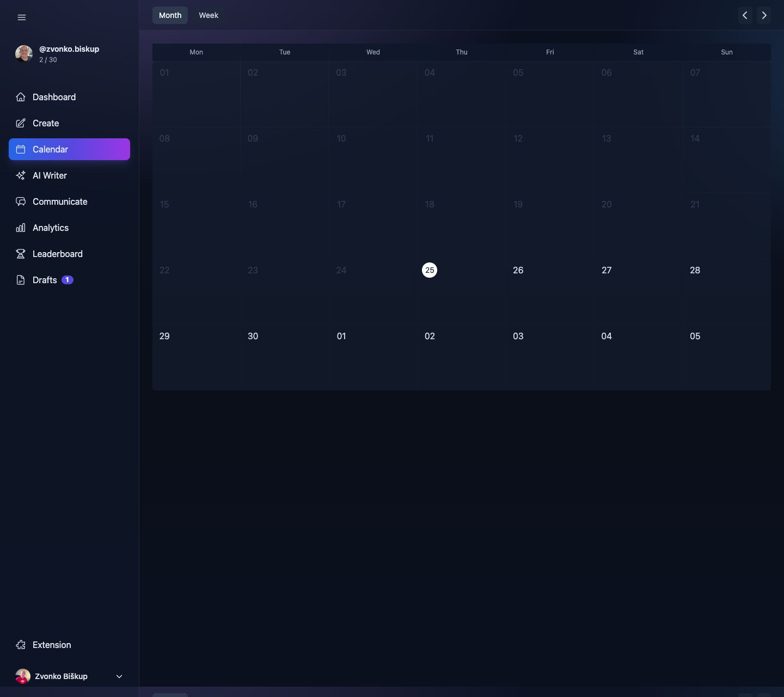Click past day 08 cell
The width and height of the screenshot is (784, 697).
pos(197,160)
